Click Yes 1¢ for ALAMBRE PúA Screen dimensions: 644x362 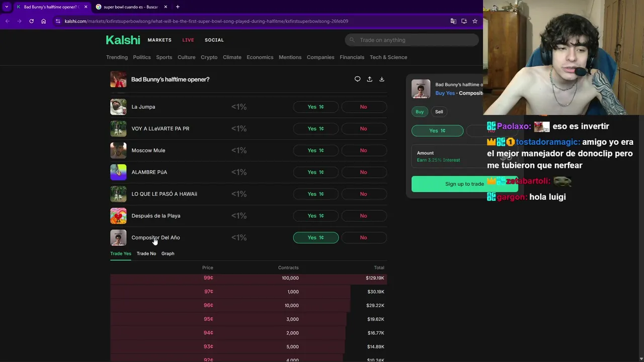click(x=316, y=172)
